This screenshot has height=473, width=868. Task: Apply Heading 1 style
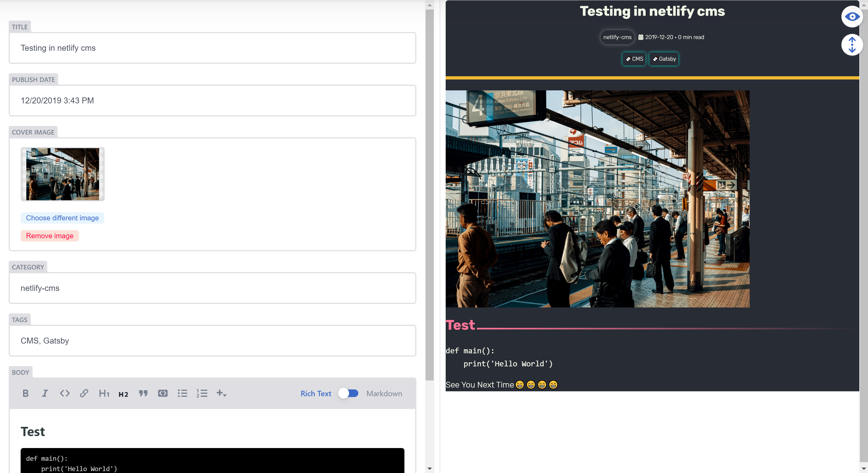coord(104,393)
